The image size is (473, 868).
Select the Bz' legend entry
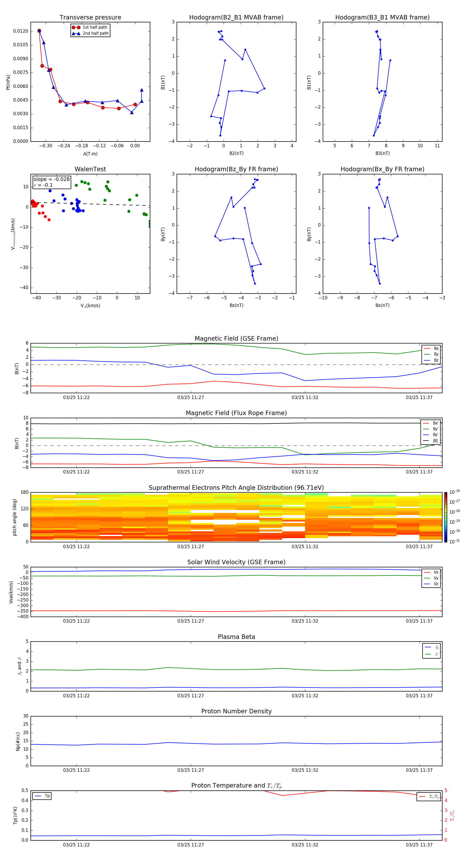[431, 435]
